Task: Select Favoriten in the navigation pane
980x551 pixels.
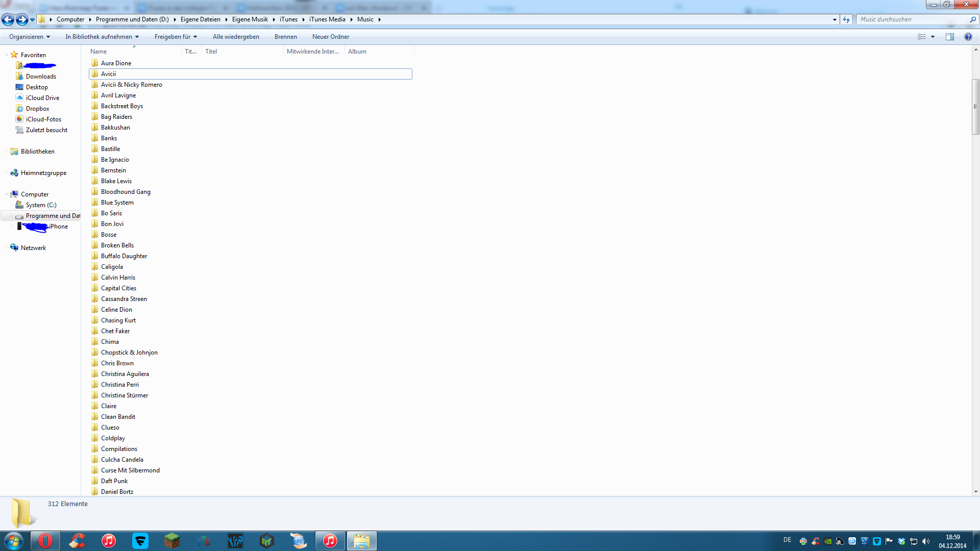Action: click(x=33, y=55)
